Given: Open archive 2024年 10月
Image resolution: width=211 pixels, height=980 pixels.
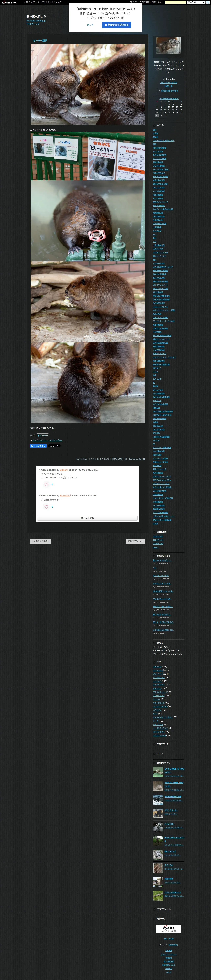Looking at the screenshot, I should pos(158,544).
